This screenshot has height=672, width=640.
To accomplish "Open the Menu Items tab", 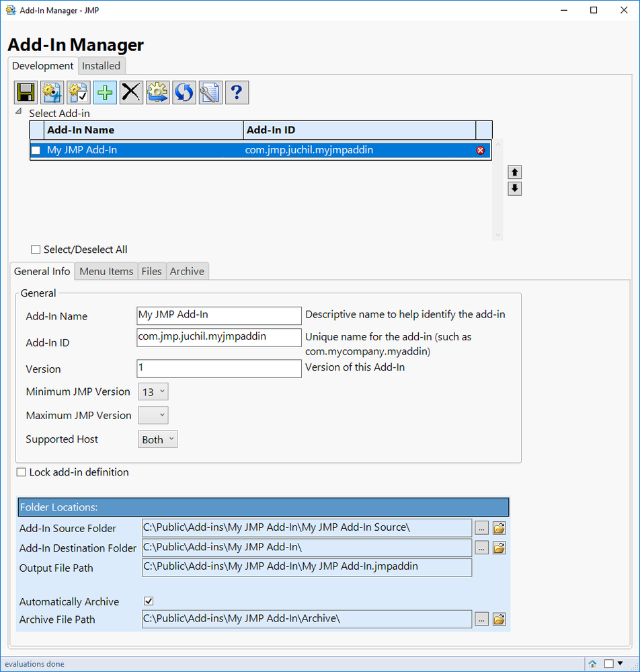I will (x=106, y=271).
